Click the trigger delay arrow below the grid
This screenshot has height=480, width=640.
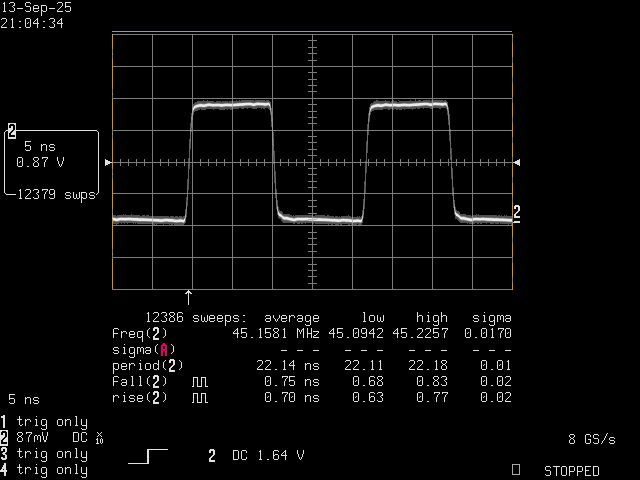coord(188,295)
